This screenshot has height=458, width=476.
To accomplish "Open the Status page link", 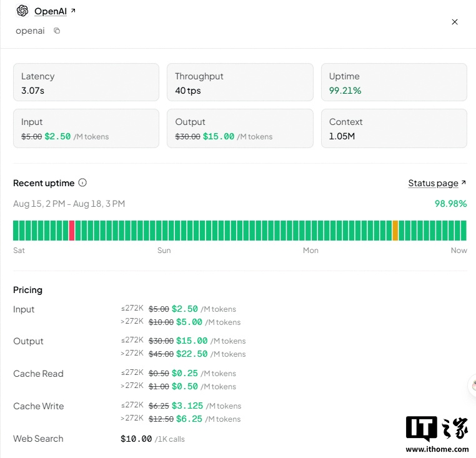I will [433, 183].
